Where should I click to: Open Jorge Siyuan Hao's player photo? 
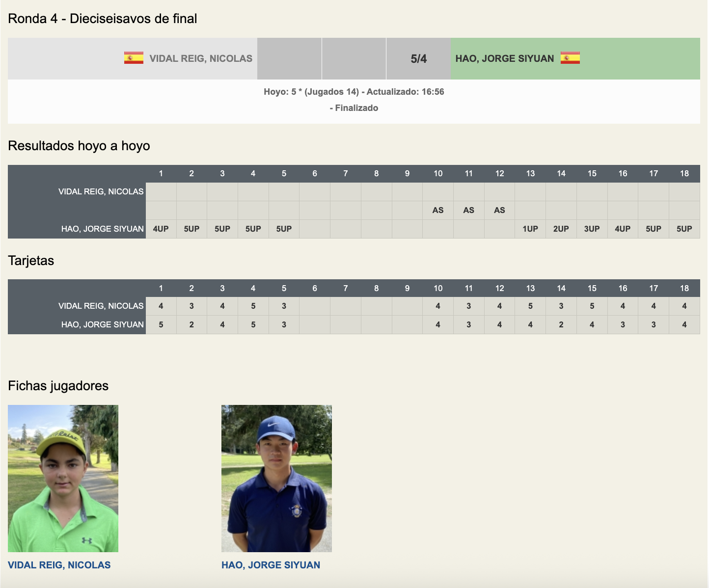coord(276,478)
